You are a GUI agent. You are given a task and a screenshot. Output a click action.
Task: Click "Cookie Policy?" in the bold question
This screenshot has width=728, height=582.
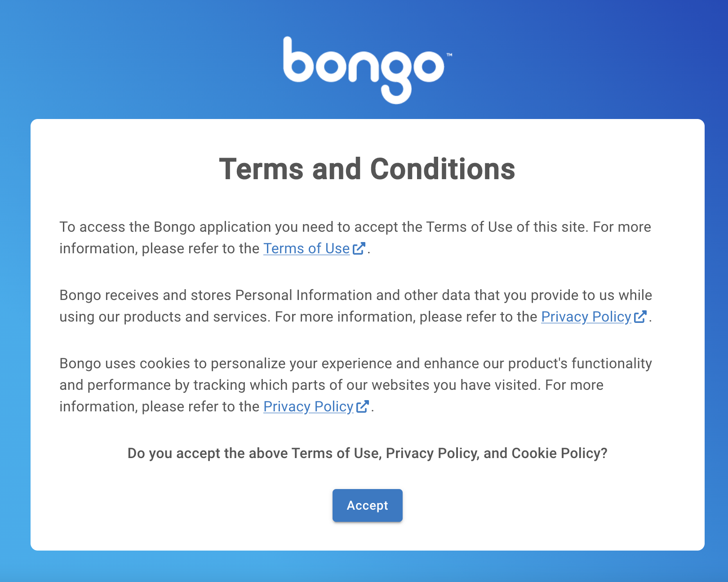[x=559, y=453]
